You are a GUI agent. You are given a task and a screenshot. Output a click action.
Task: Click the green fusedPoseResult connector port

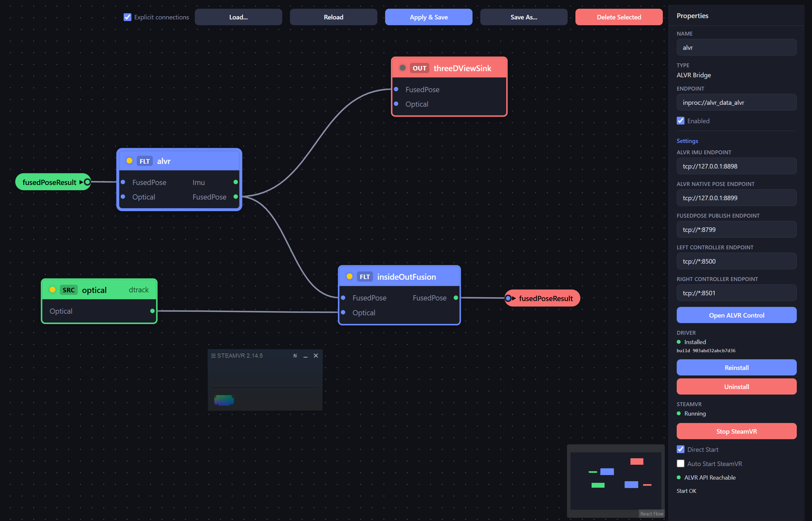pyautogui.click(x=87, y=182)
